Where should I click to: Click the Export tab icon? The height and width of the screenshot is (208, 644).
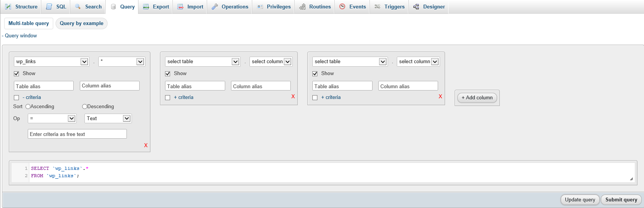click(146, 7)
